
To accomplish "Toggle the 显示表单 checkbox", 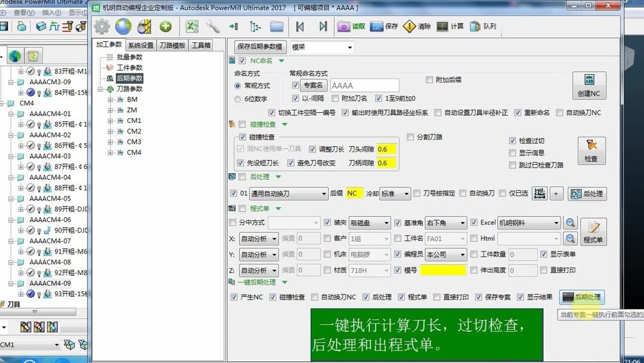I will point(544,254).
